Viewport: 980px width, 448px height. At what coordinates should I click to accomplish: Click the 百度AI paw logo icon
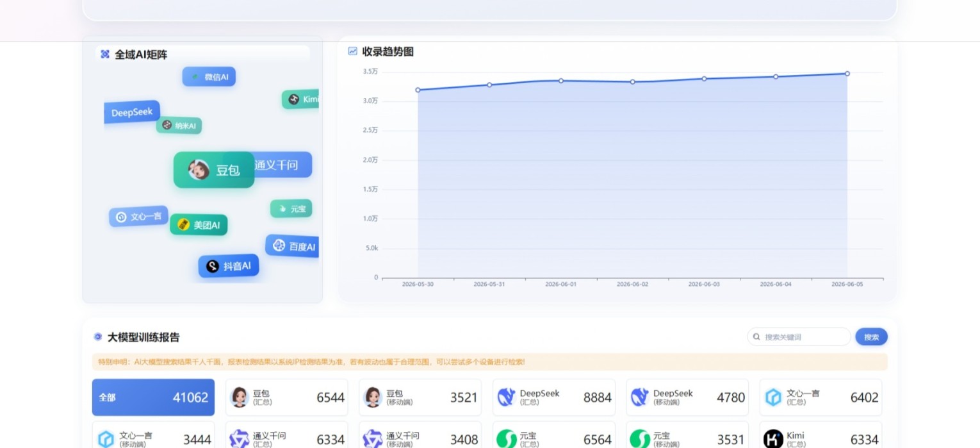pos(279,245)
